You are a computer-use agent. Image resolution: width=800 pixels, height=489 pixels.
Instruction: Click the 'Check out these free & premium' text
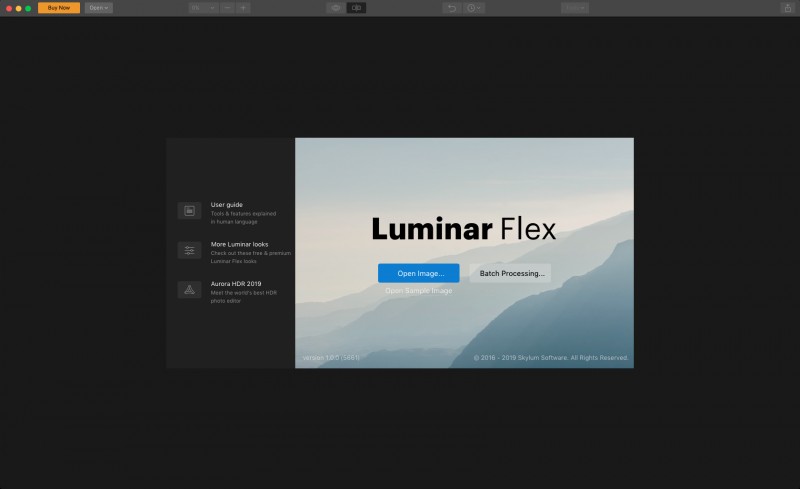(x=251, y=253)
